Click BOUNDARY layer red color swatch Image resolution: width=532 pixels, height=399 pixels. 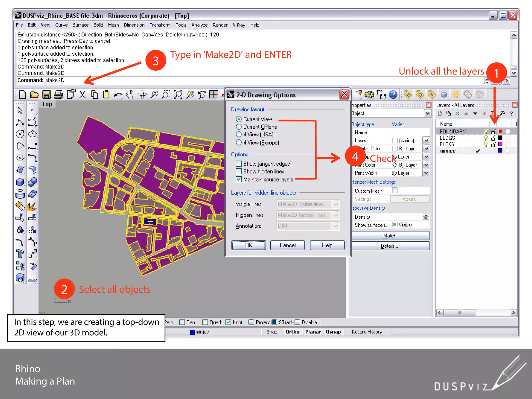(x=500, y=131)
